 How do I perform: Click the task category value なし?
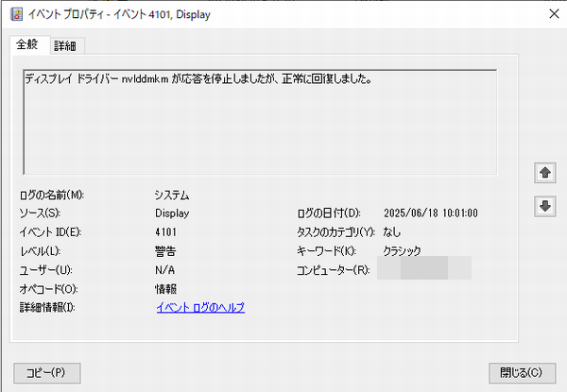click(x=392, y=232)
